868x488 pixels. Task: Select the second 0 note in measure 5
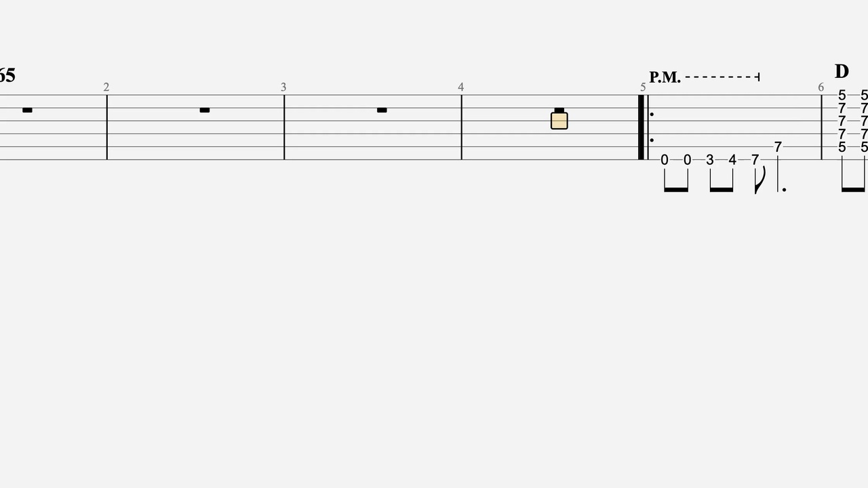(x=687, y=160)
